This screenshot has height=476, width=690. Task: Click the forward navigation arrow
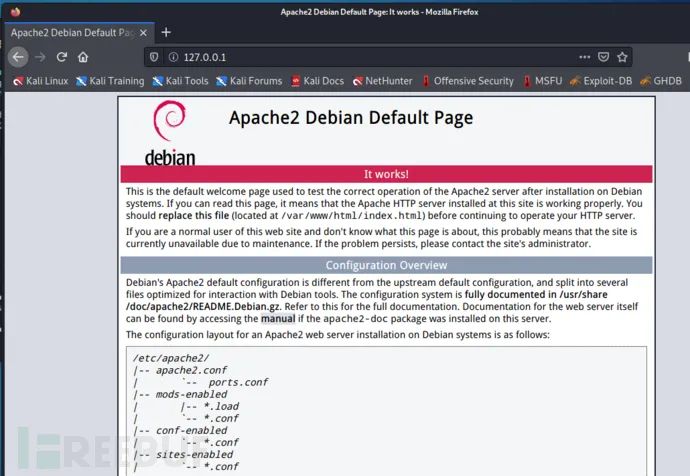40,57
